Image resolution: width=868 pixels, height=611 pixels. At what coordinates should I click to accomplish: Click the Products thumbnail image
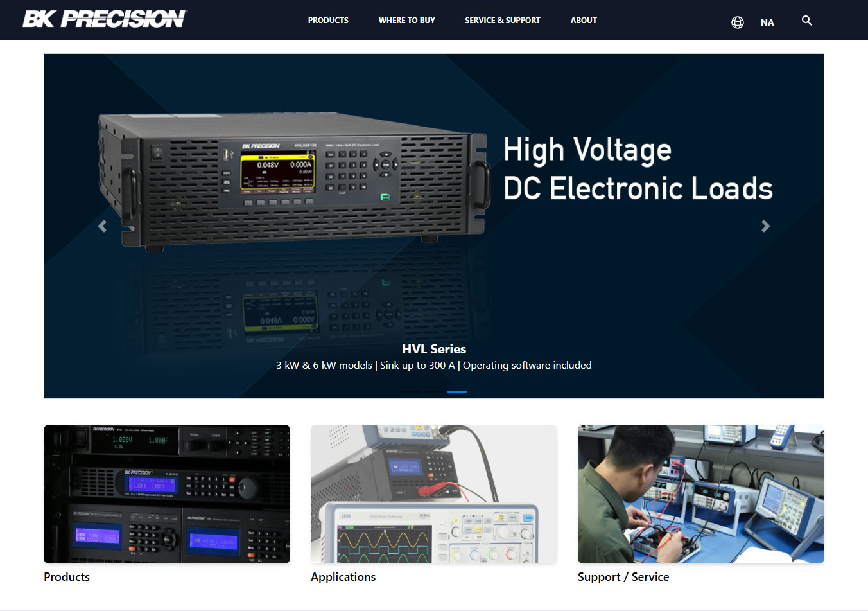pyautogui.click(x=167, y=493)
